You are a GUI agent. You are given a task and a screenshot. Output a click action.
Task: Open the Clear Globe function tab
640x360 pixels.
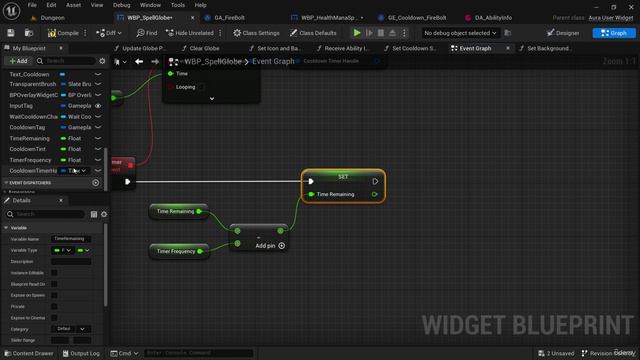tap(200, 48)
